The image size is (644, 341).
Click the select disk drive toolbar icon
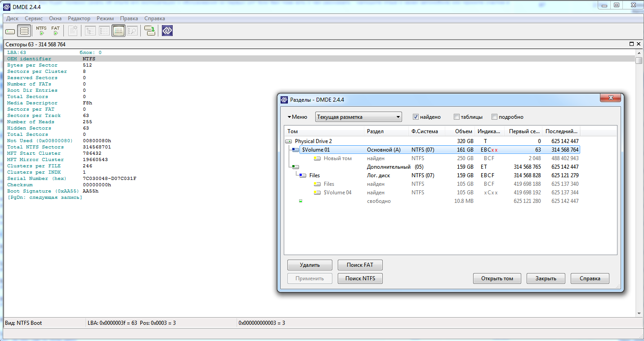tap(10, 31)
